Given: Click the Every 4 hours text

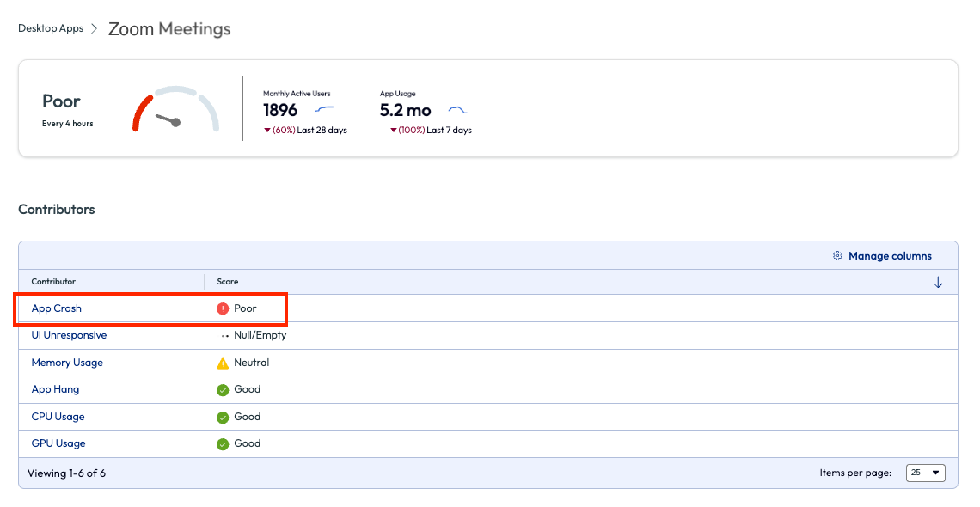Looking at the screenshot, I should click(x=68, y=124).
